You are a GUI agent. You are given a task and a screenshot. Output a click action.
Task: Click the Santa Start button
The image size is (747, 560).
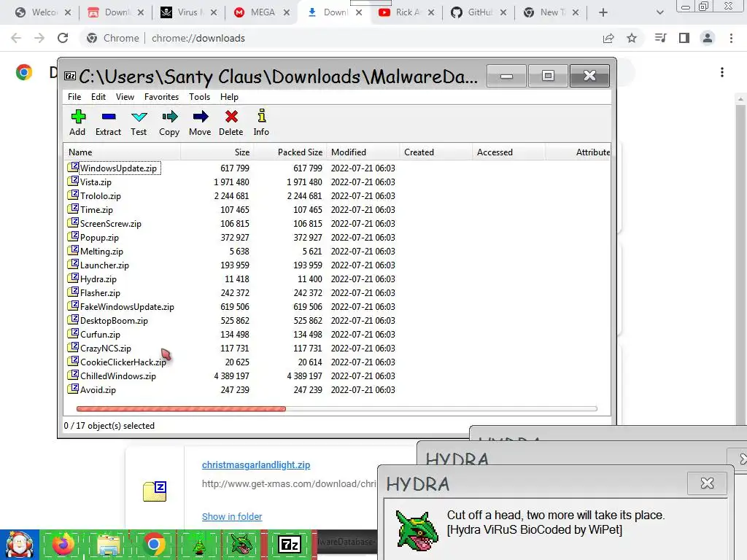click(x=20, y=544)
